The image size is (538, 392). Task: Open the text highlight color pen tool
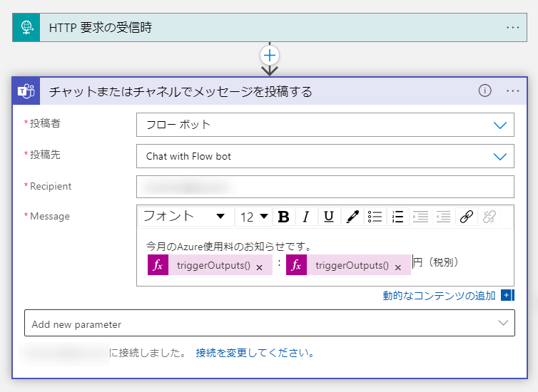click(352, 217)
